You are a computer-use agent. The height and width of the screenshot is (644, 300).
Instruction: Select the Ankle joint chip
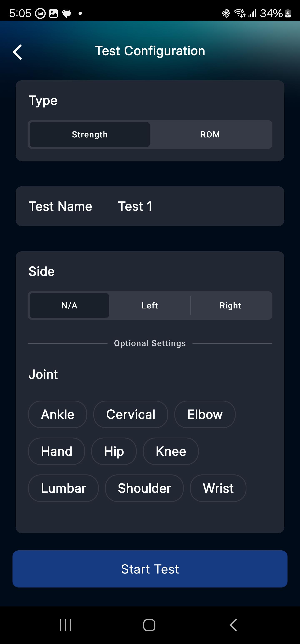(58, 414)
